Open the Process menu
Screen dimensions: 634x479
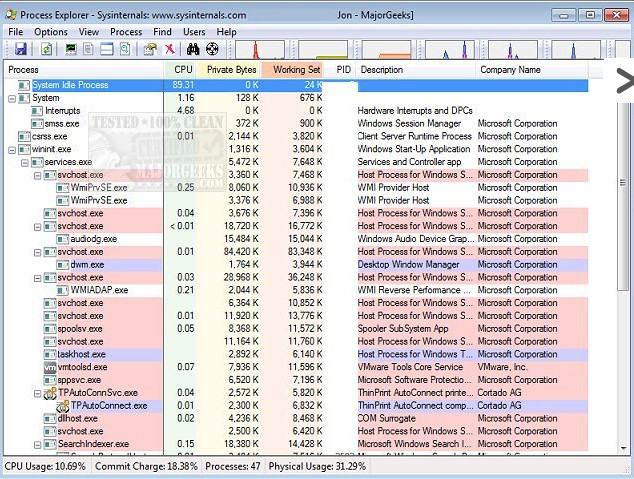point(126,32)
